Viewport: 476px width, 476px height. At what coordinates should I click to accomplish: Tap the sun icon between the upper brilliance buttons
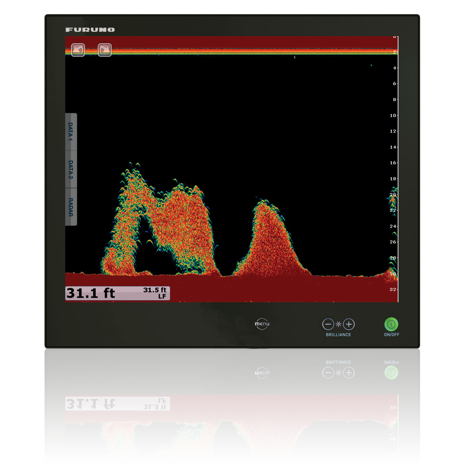[x=338, y=325]
